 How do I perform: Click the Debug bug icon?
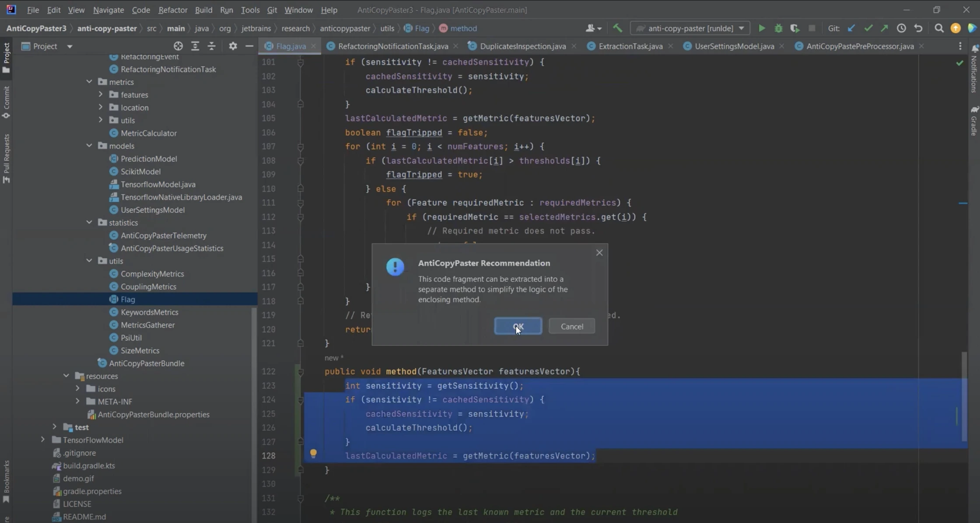coord(778,28)
